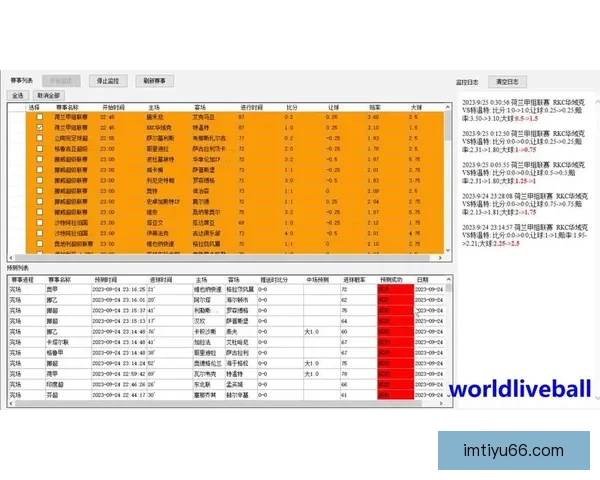
Task: Click prediction list horizontal scrollbar left arrow
Action: coord(11,403)
